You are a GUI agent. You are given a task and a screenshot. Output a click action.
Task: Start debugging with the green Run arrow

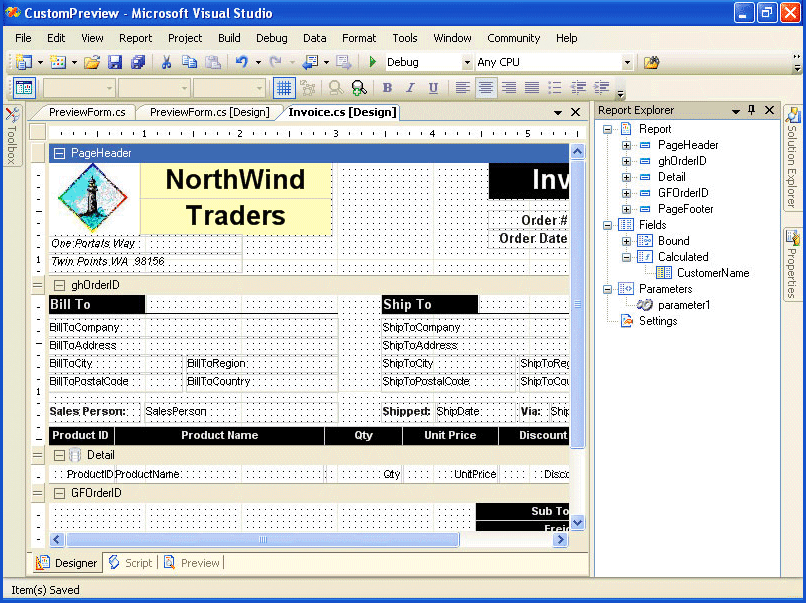370,61
